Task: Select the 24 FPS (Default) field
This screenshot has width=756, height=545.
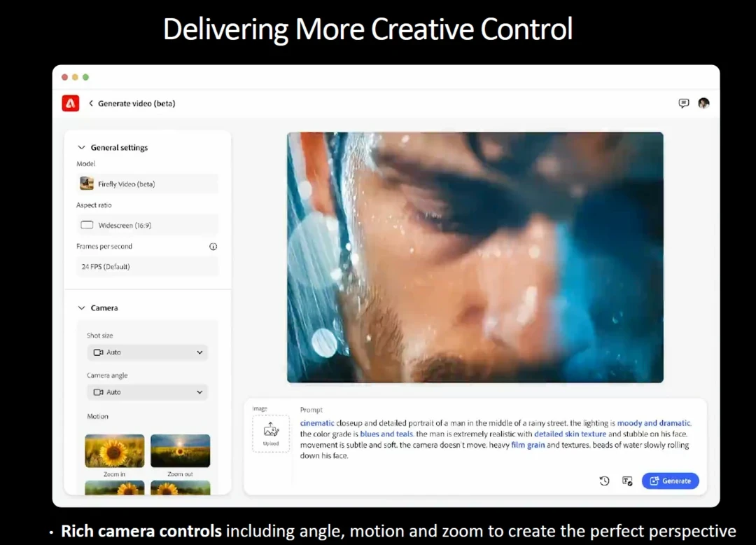Action: tap(147, 267)
